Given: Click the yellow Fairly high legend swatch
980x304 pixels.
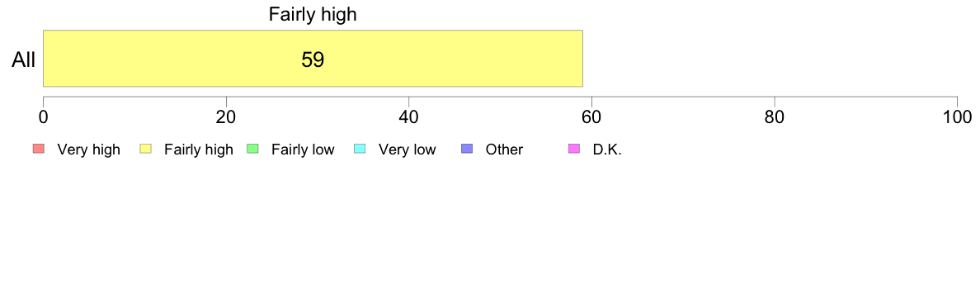Looking at the screenshot, I should tap(146, 149).
